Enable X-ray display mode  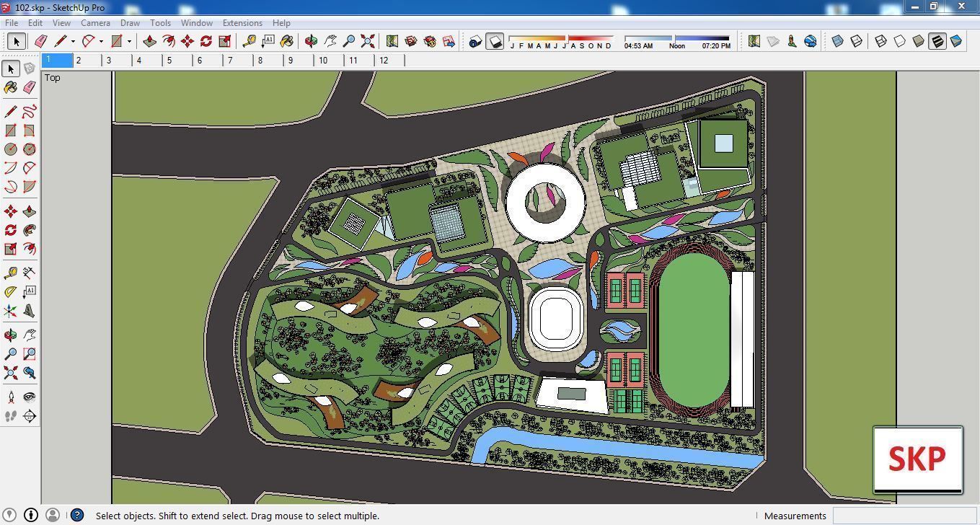pos(838,41)
